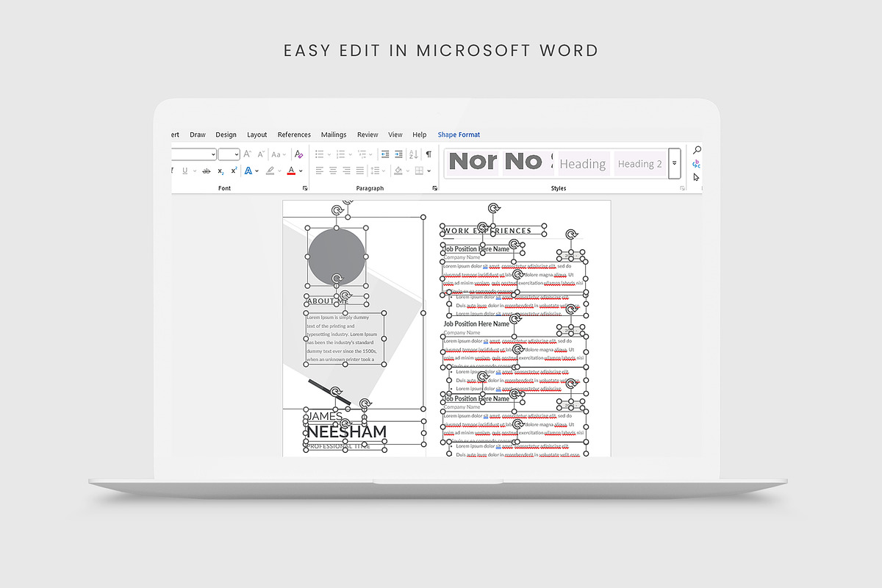Align text left
The height and width of the screenshot is (588, 882).
point(319,171)
